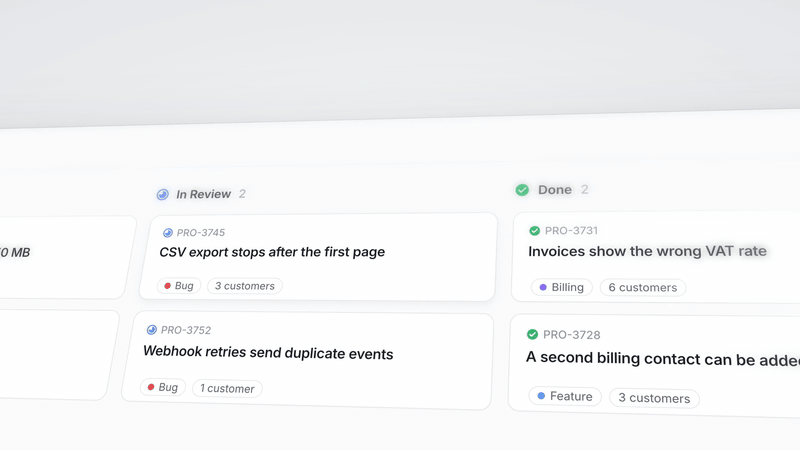
Task: Click the In Review column status icon
Action: [x=163, y=194]
